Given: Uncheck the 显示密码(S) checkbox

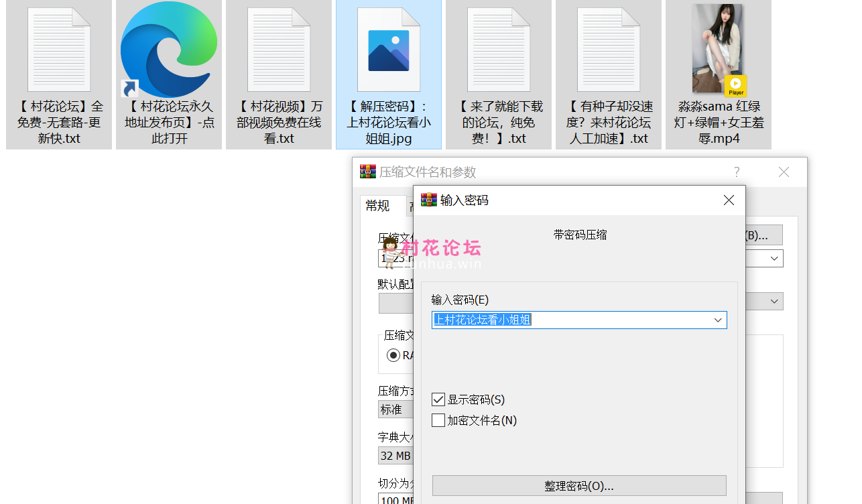Looking at the screenshot, I should point(438,399).
